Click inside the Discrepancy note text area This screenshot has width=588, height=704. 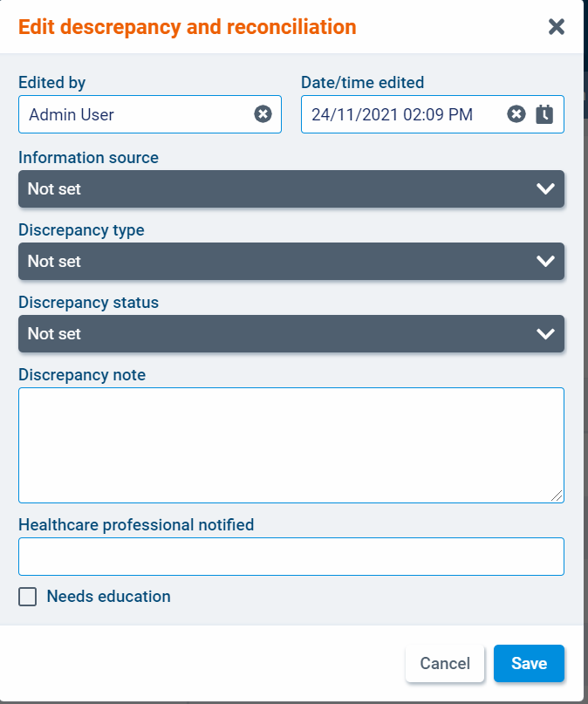click(291, 445)
